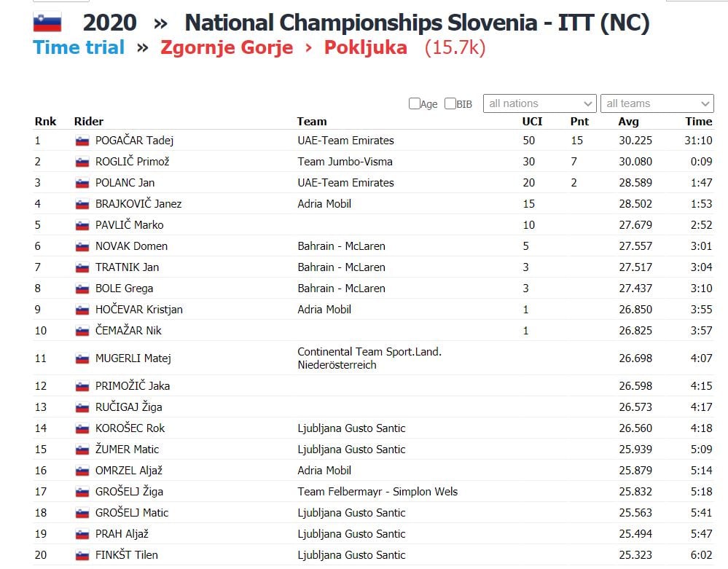
Task: Click the flag icon next to FINKŠT Tilen
Action: 82,555
